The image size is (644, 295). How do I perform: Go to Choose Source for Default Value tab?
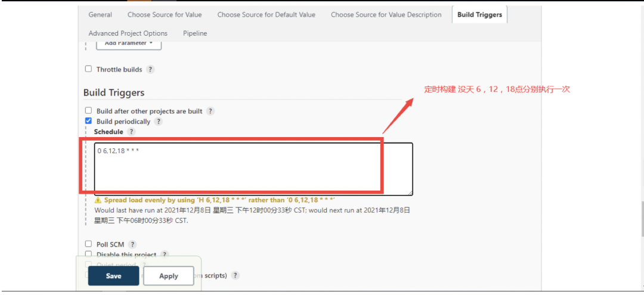267,14
